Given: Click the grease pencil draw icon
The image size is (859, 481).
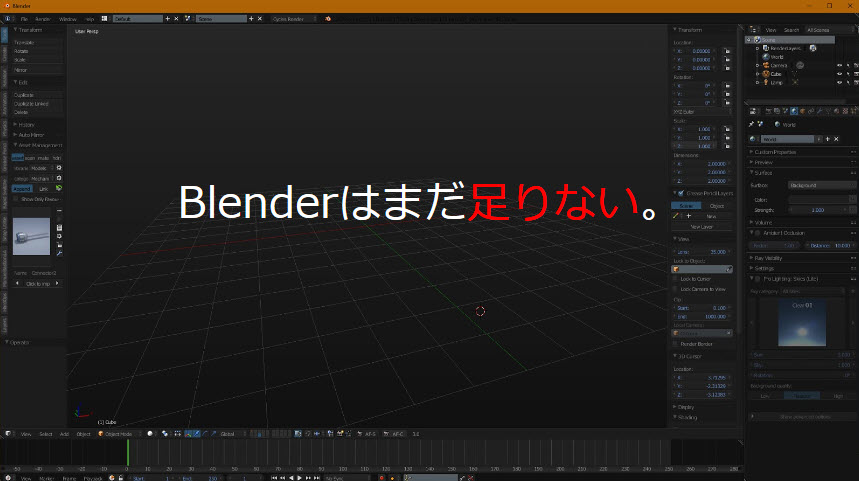Looking at the screenshot, I should 676,216.
